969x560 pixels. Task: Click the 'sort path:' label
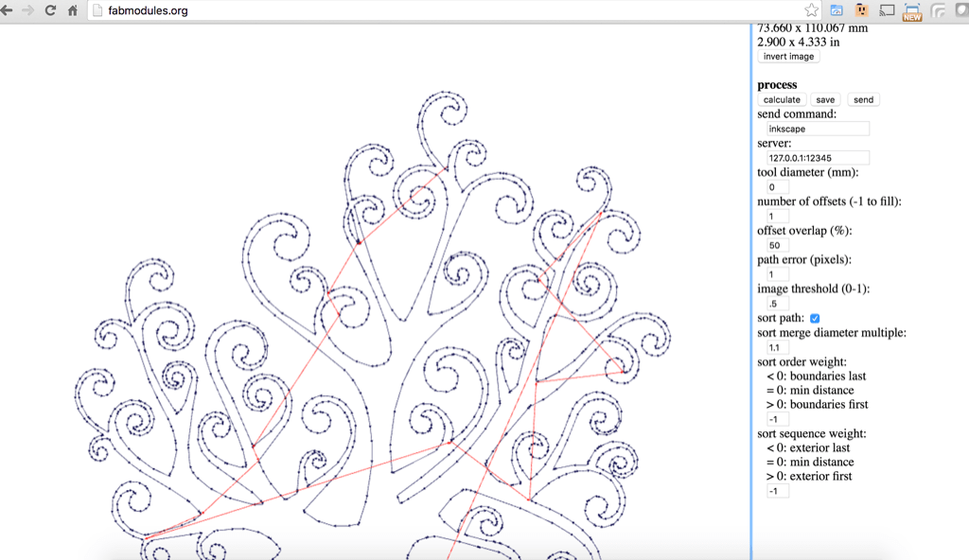pyautogui.click(x=781, y=318)
